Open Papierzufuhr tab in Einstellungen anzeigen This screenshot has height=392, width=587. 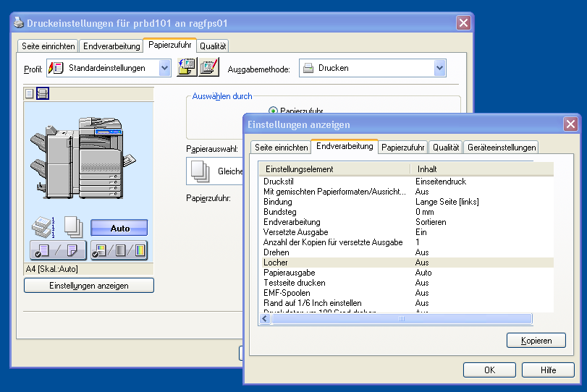[x=403, y=148]
